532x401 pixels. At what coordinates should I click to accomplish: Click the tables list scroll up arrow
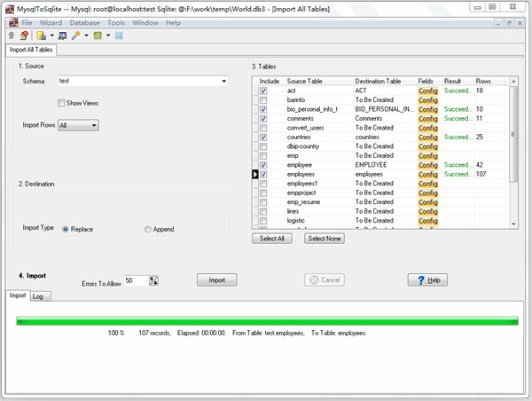click(x=513, y=81)
